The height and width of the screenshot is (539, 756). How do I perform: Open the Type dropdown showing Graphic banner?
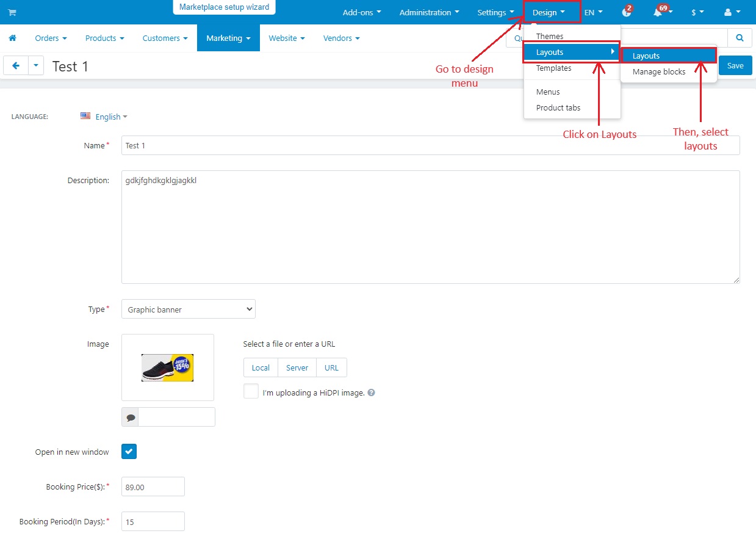pyautogui.click(x=189, y=309)
